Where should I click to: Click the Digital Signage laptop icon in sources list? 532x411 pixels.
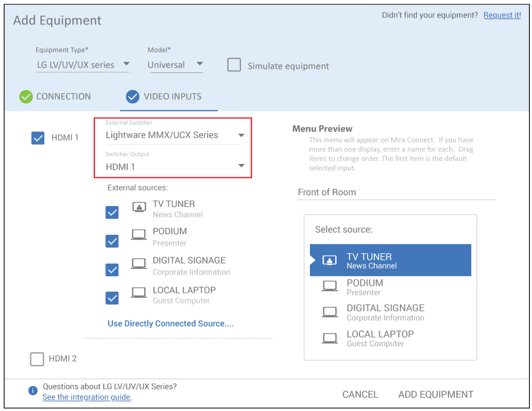point(139,264)
